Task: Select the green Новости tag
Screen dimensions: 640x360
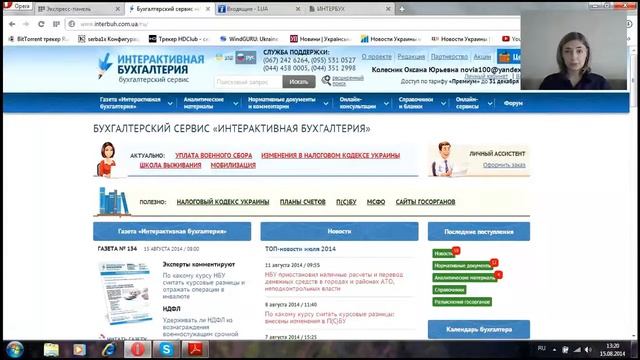Action: coord(443,253)
